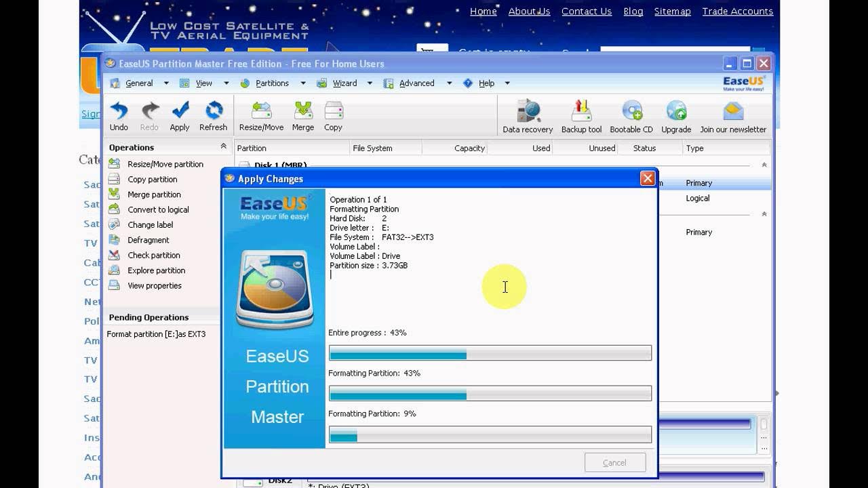Screen dimensions: 868x488
Task: Click the Entire progress bar
Action: tap(490, 353)
